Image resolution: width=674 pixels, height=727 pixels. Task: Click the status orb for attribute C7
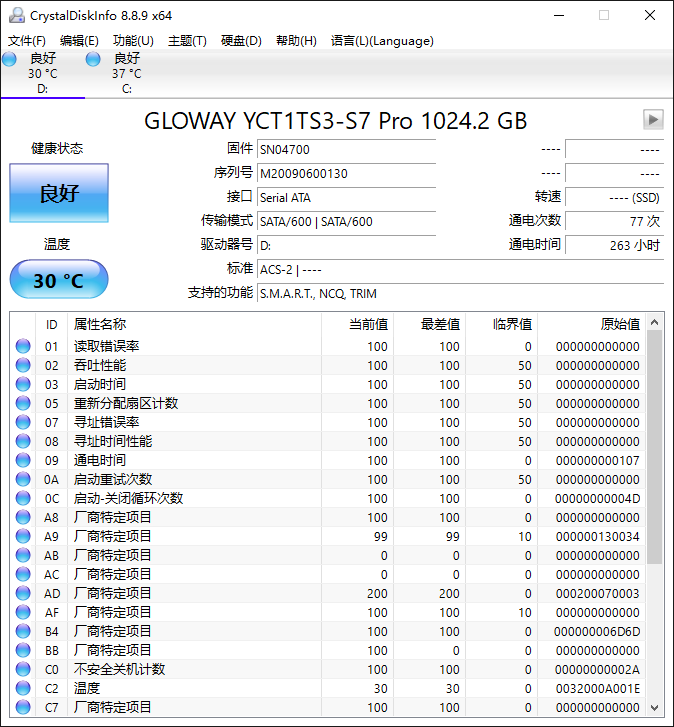(23, 708)
